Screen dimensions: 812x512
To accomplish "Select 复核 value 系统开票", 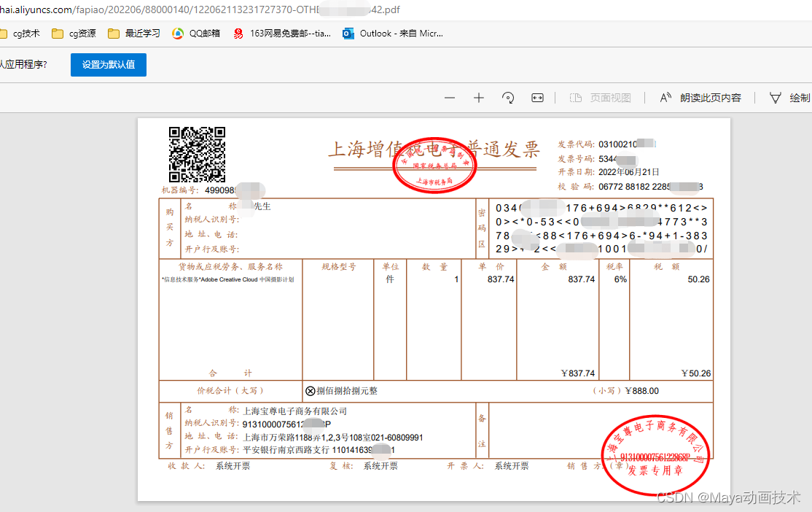I will 380,466.
